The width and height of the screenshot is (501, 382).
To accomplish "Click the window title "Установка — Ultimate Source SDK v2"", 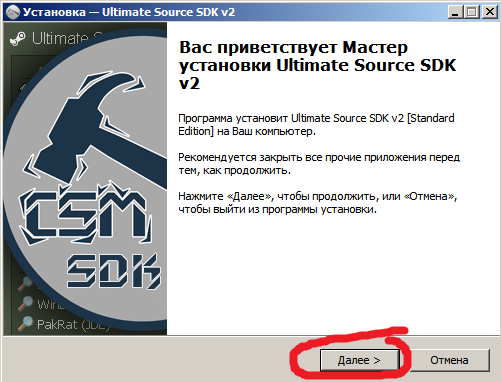I will click(x=129, y=12).
